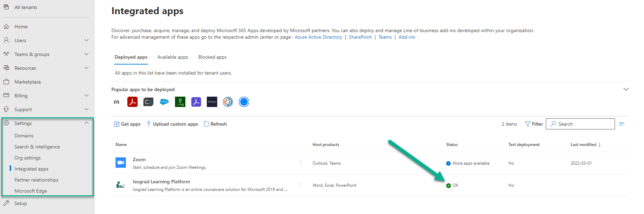644x214 pixels.
Task: Open the dark Disclaimer app icon
Action: [x=212, y=102]
